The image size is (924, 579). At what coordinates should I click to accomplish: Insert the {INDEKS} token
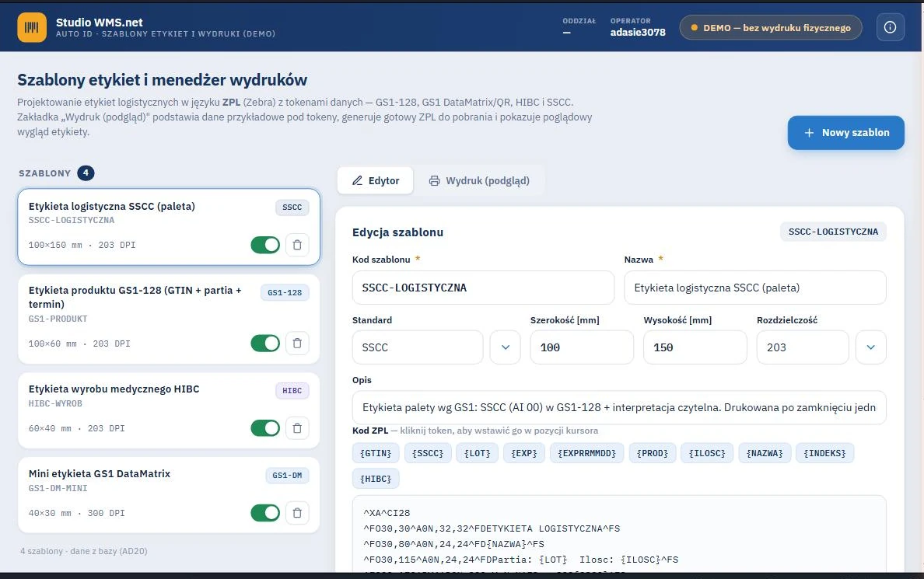point(824,453)
